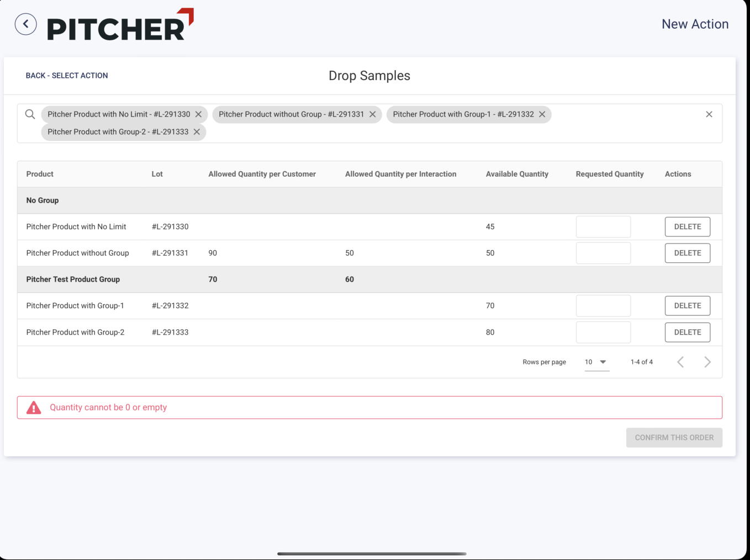Delete the Pitcher Product without Group row
This screenshot has width=750, height=560.
coord(687,253)
